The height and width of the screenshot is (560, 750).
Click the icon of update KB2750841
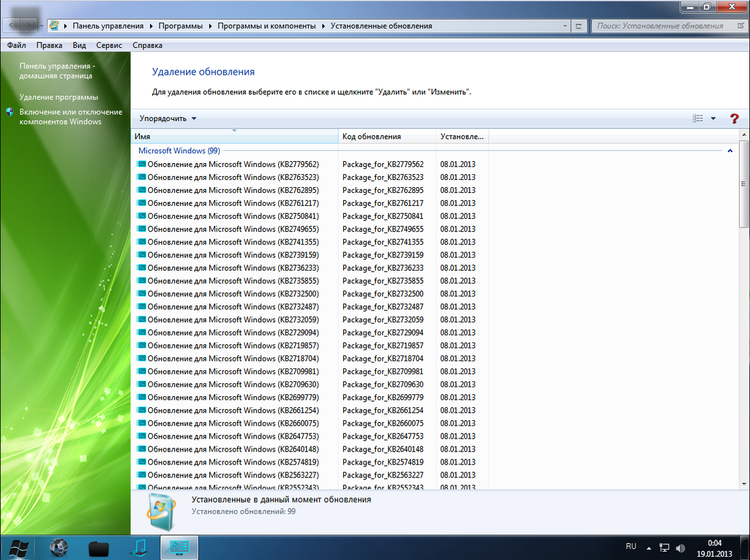pos(142,216)
